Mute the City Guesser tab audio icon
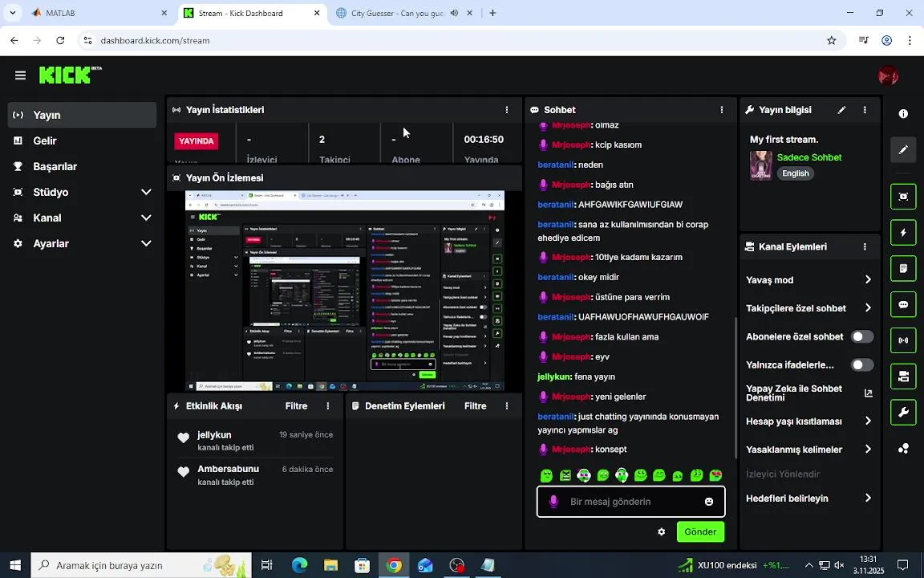Image resolution: width=924 pixels, height=578 pixels. 454,13
